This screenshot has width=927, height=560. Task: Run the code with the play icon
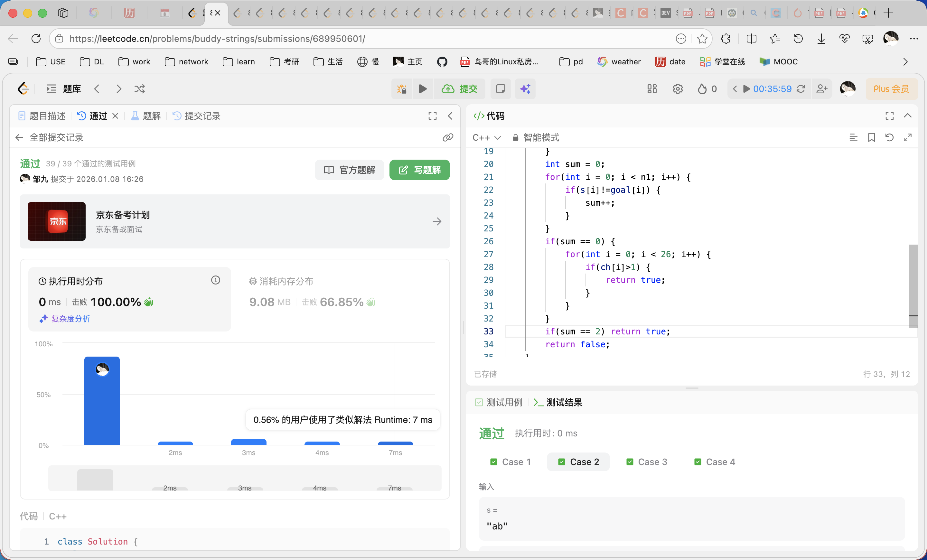423,89
